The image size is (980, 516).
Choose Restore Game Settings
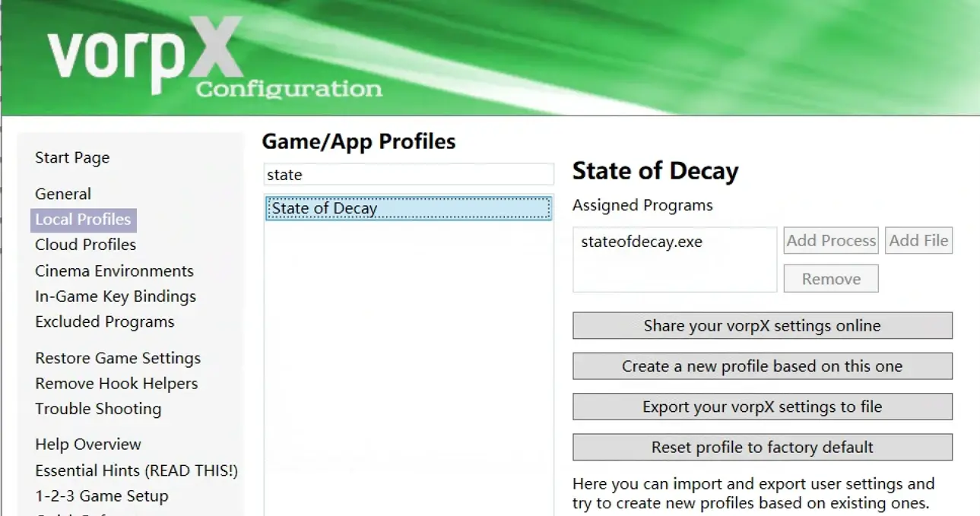click(118, 358)
